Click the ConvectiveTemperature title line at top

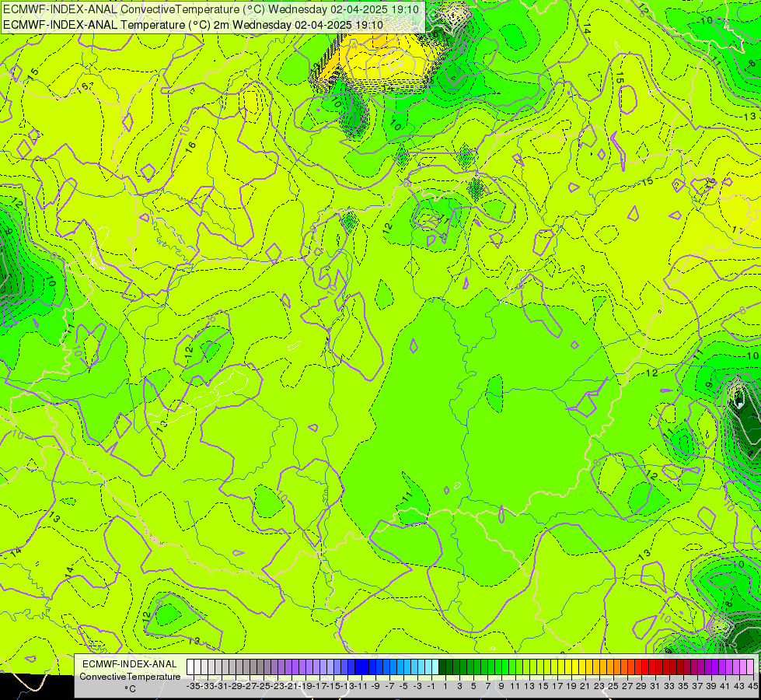coord(211,9)
